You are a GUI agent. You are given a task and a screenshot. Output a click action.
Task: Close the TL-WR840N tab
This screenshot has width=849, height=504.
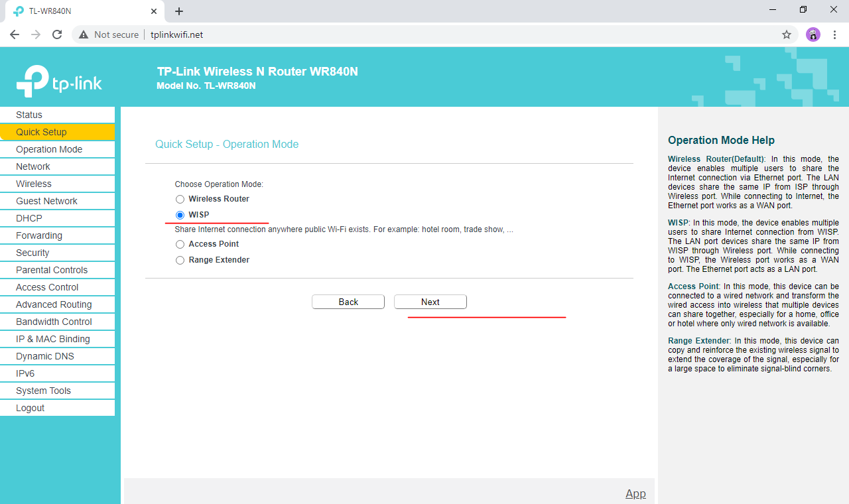tap(154, 11)
